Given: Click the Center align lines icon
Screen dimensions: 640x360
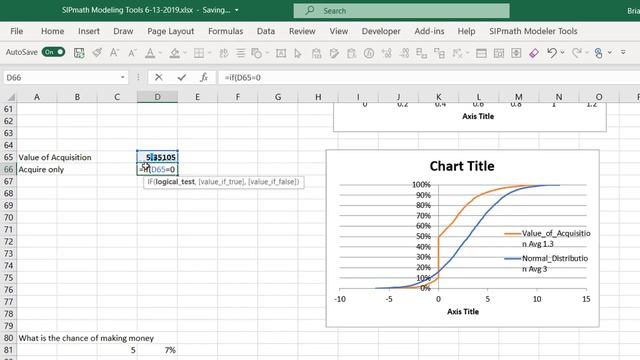Looking at the screenshot, I should (x=241, y=53).
